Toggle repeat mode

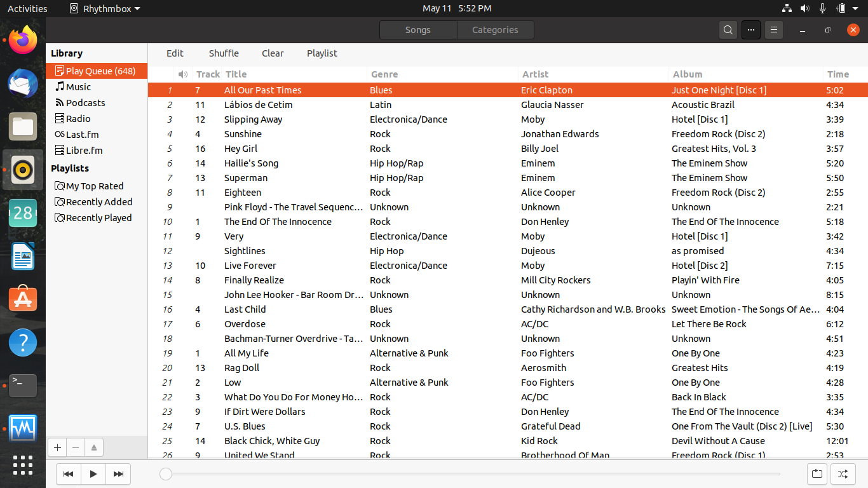tap(817, 474)
